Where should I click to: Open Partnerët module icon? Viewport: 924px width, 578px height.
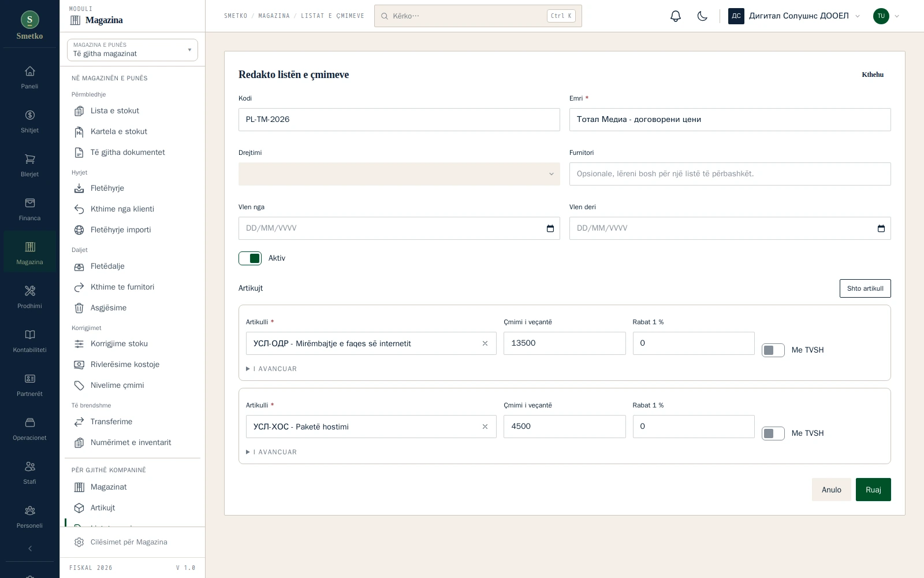pos(30,386)
